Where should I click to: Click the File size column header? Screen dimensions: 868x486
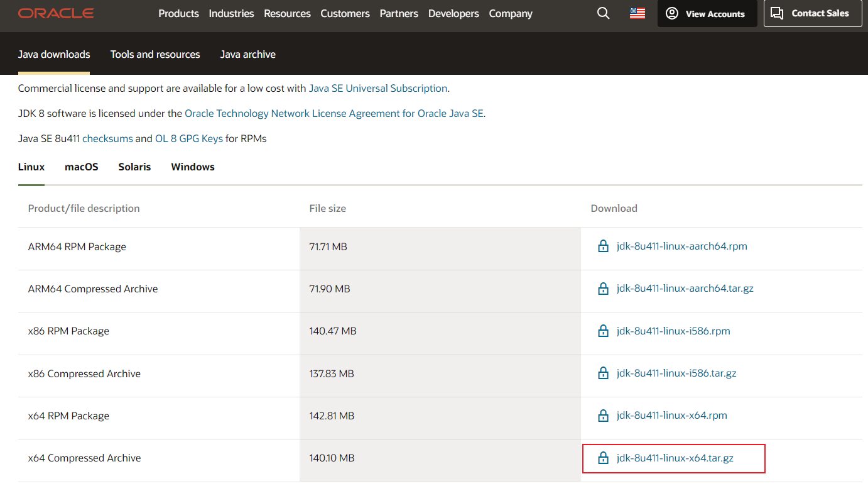(328, 208)
